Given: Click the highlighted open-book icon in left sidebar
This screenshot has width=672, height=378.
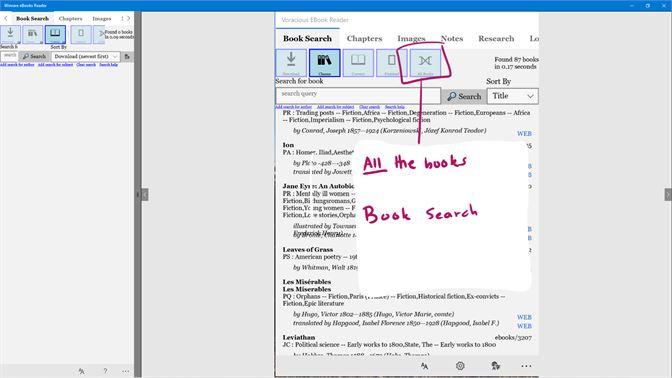Looking at the screenshot, I should (55, 34).
